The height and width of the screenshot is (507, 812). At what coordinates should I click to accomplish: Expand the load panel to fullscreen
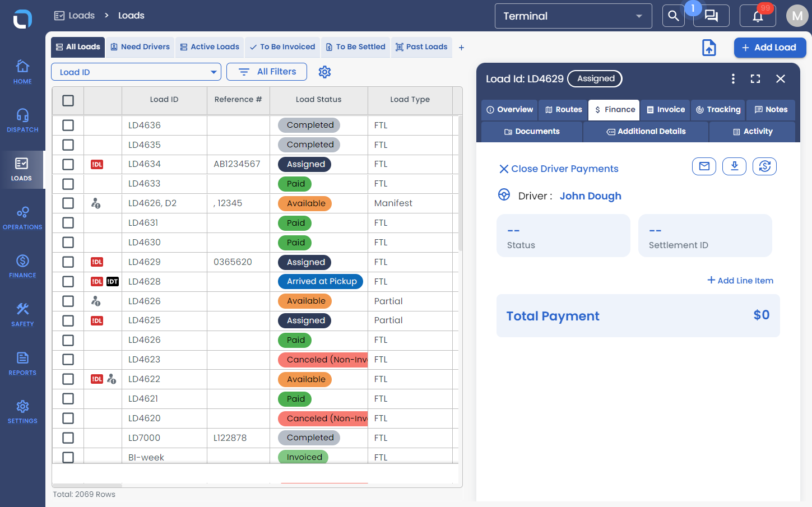click(755, 79)
